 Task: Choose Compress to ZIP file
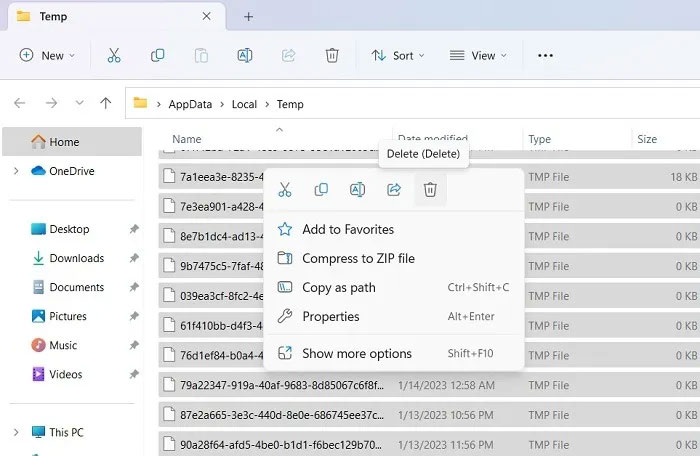[358, 259]
